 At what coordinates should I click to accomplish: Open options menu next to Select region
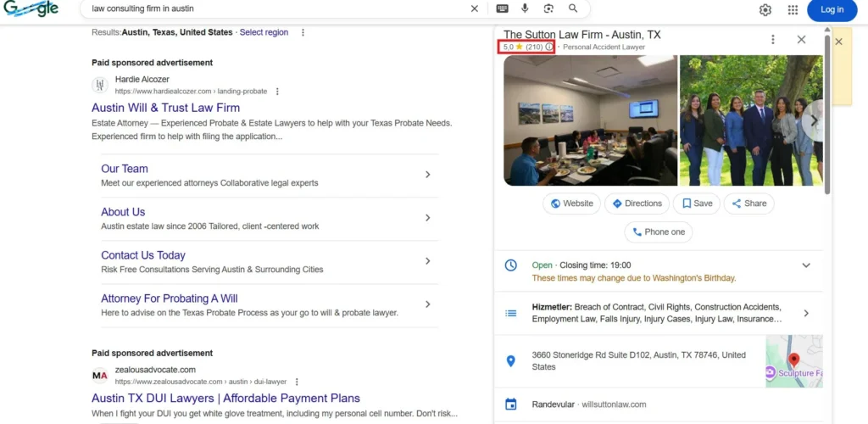(x=303, y=33)
